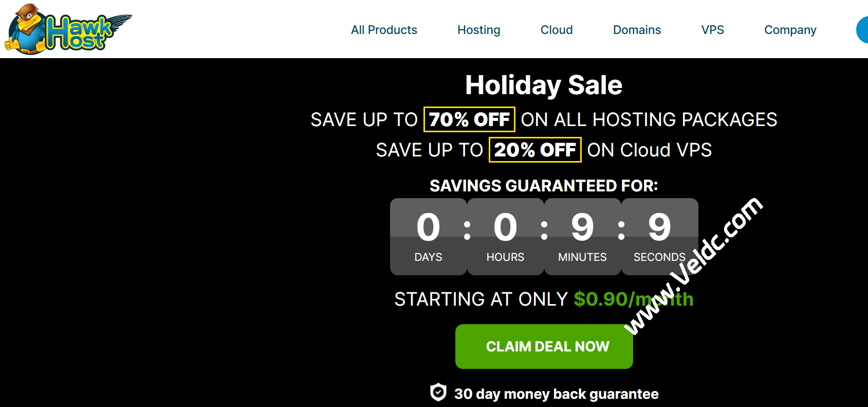Choose VPS in the navigation bar
868x407 pixels.
712,30
